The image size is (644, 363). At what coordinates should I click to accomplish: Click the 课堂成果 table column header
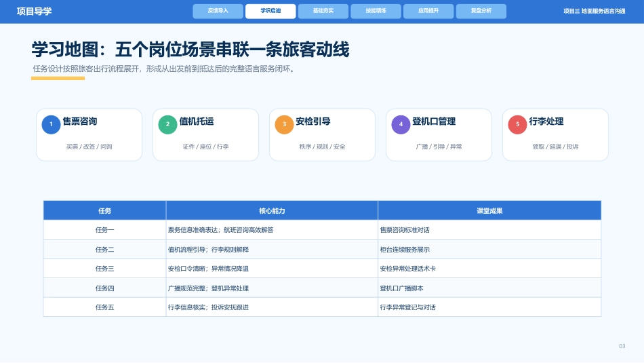pyautogui.click(x=489, y=210)
